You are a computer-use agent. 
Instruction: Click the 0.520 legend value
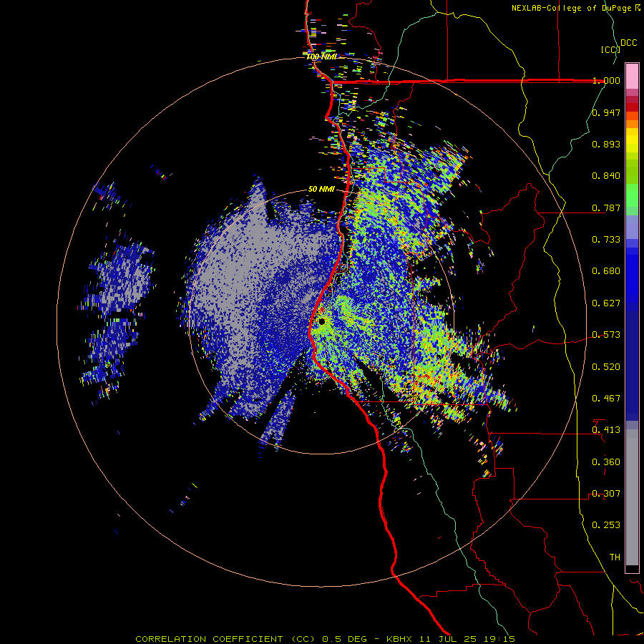point(606,367)
